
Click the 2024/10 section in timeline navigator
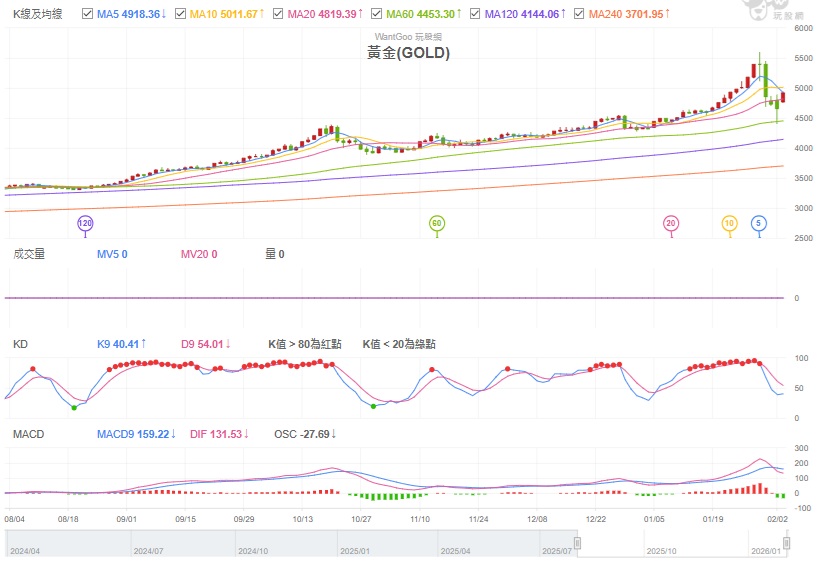(254, 550)
